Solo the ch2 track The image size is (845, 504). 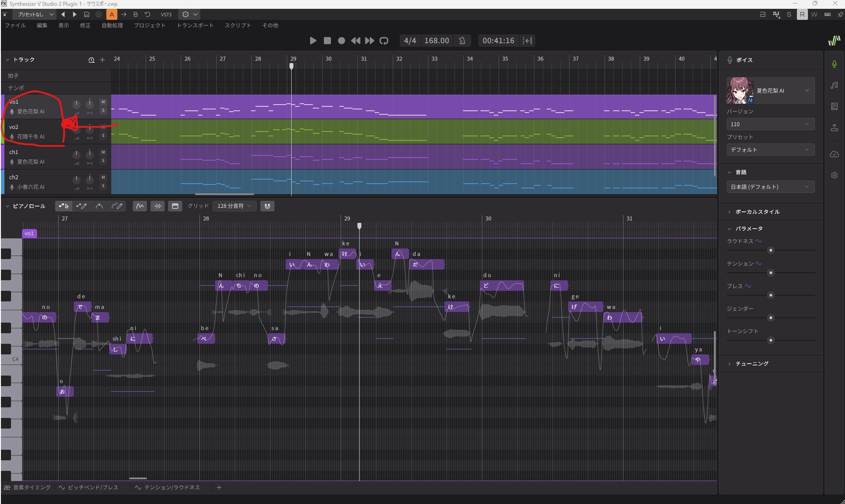pyautogui.click(x=103, y=186)
